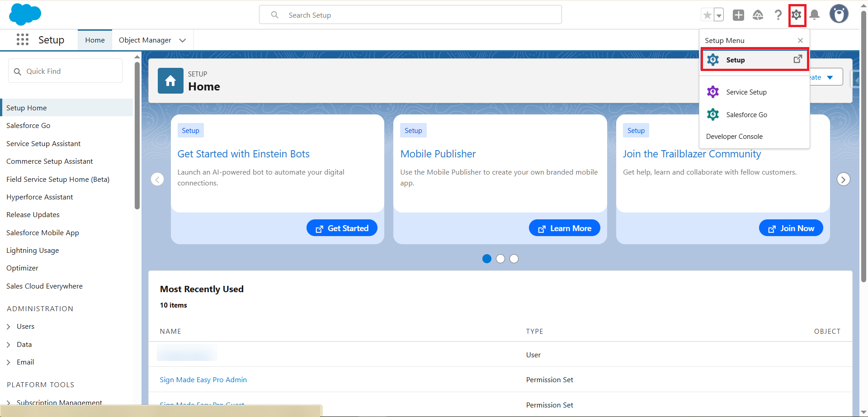
Task: Open Sales Cloud Everywhere
Action: [44, 286]
